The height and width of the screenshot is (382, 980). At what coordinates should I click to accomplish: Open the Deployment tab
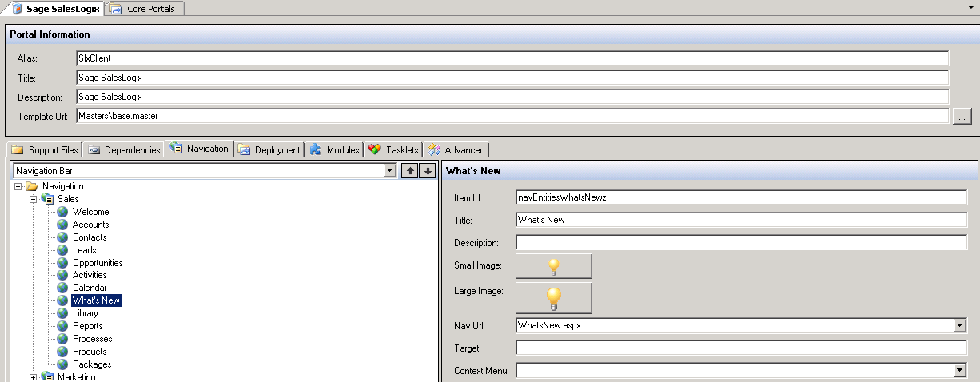(270, 149)
